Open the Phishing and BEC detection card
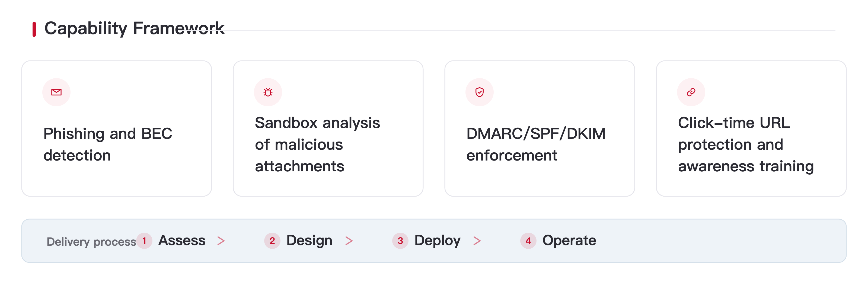Screen dimensions: 868x282 [x=117, y=128]
